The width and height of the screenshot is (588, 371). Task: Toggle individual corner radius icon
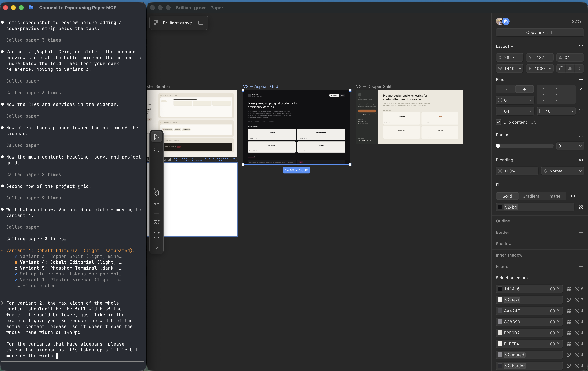point(581,135)
